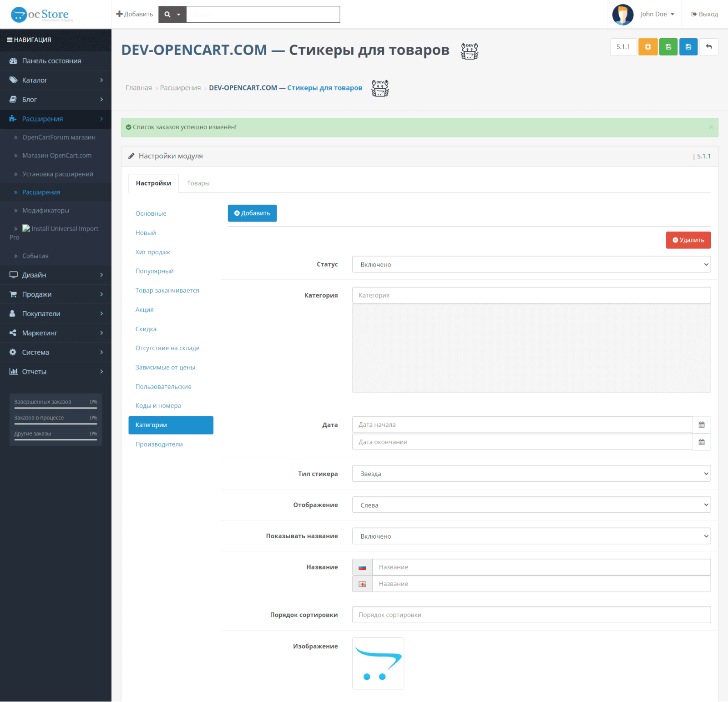Image resolution: width=728 pixels, height=702 pixels.
Task: Open События link
Action: [x=56, y=256]
